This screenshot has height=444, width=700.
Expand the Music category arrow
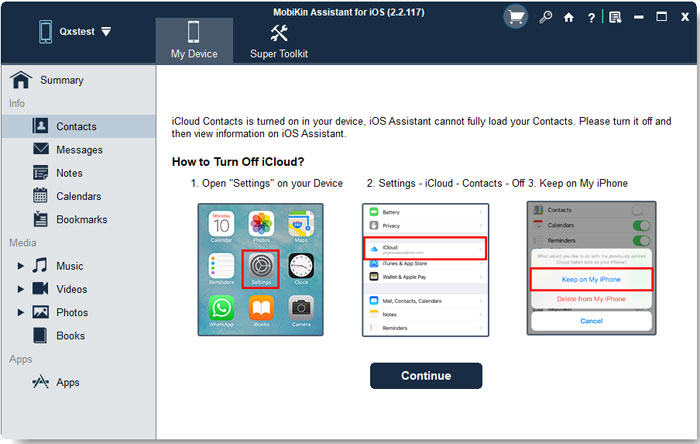click(x=20, y=266)
